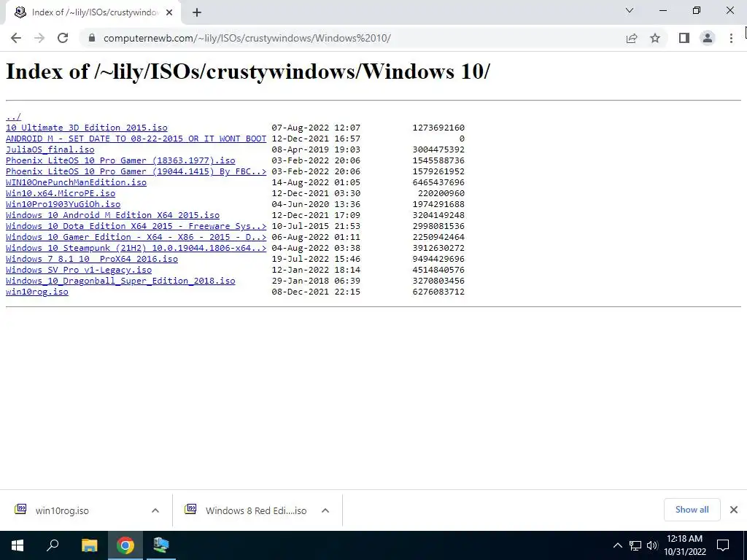View site information via the lock icon

(x=92, y=38)
